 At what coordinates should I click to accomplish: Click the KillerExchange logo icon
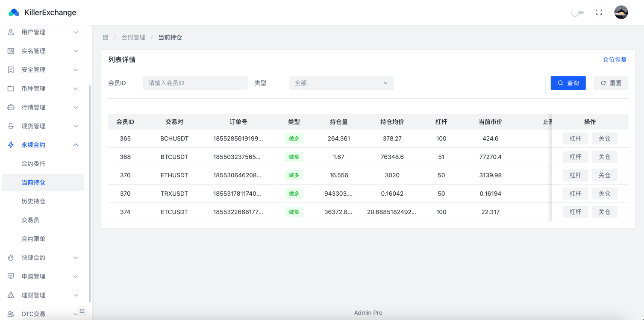(x=14, y=12)
